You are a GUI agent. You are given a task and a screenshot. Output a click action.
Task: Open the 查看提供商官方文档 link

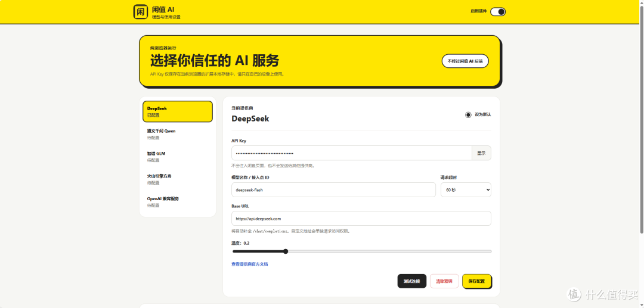coord(250,264)
